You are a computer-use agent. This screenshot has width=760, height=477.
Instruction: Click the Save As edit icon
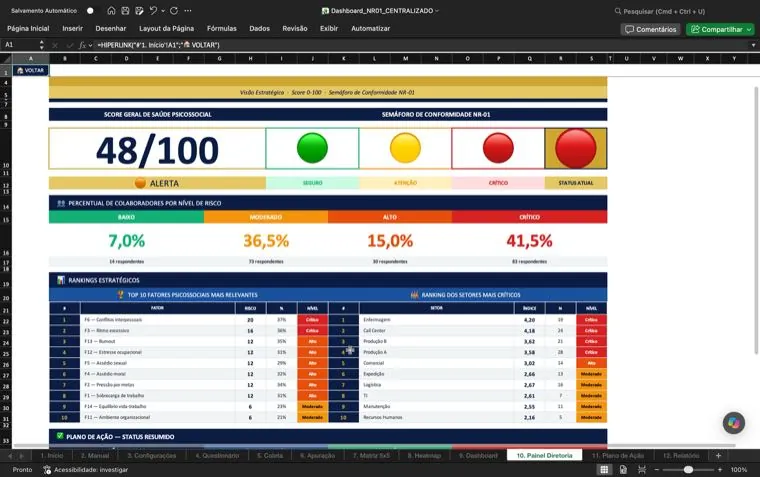tap(140, 11)
